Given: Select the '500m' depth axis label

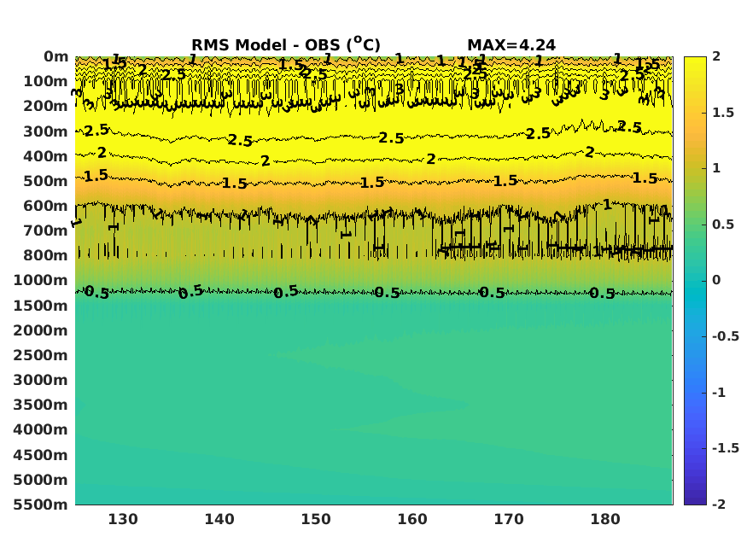Looking at the screenshot, I should click(46, 181).
